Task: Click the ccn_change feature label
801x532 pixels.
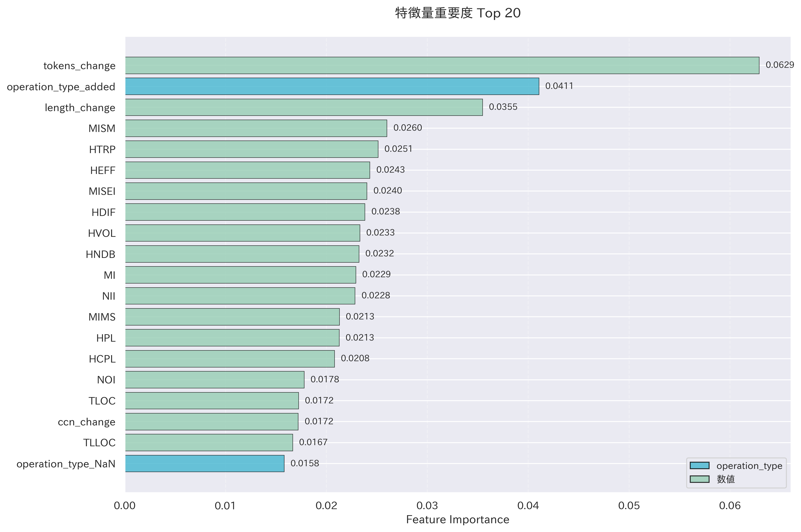Action: pyautogui.click(x=87, y=422)
